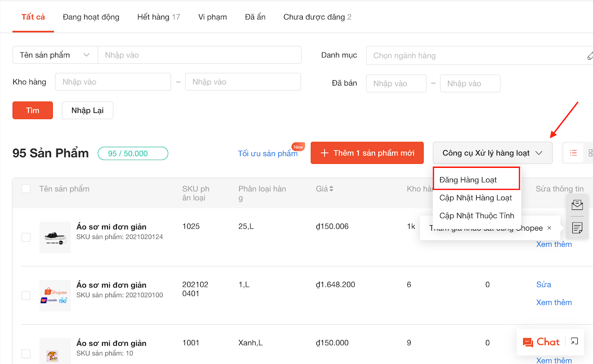Expand the Tên sản phẩm search dropdown
593x364 pixels.
[x=55, y=55]
